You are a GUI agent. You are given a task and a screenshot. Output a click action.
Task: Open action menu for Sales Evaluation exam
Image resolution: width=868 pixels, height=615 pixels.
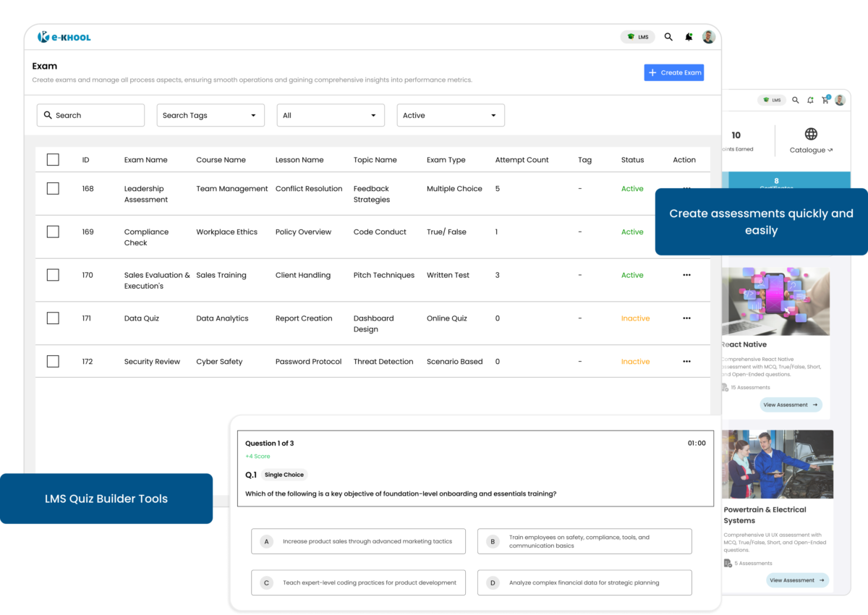point(686,275)
